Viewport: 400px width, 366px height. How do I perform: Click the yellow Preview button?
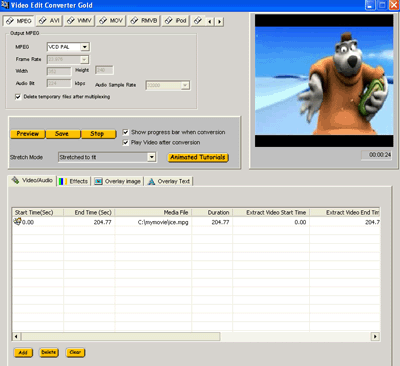(x=28, y=134)
